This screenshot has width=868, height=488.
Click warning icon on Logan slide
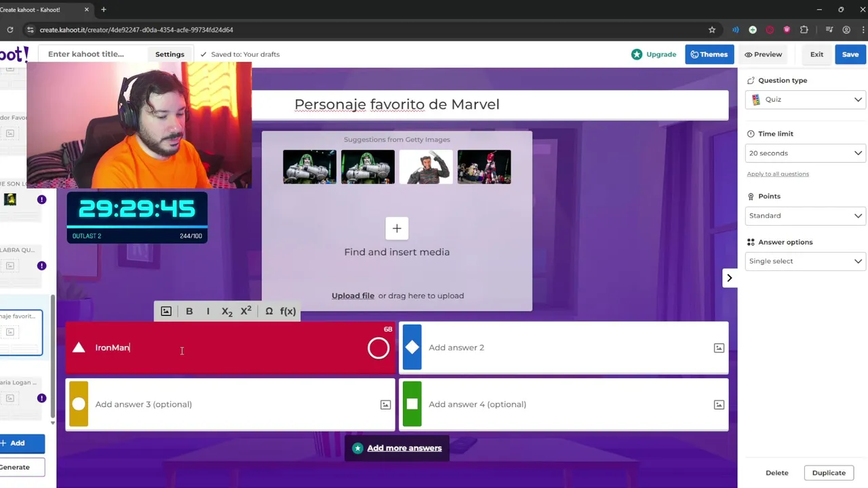(x=41, y=399)
